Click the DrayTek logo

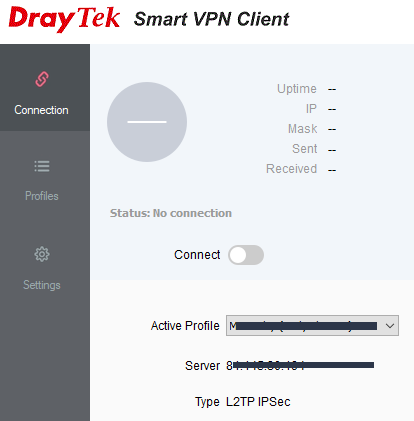point(64,19)
